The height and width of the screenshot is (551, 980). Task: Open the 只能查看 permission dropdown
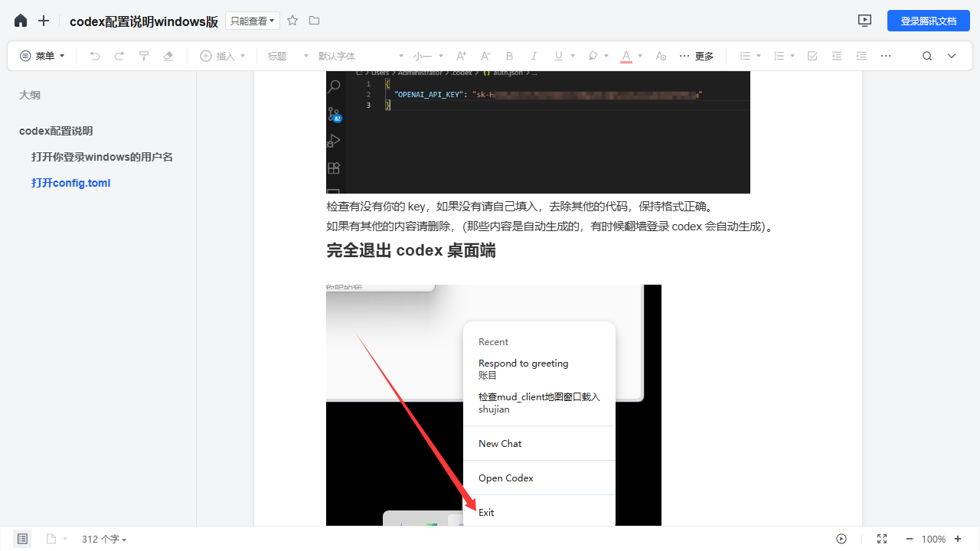pos(253,21)
